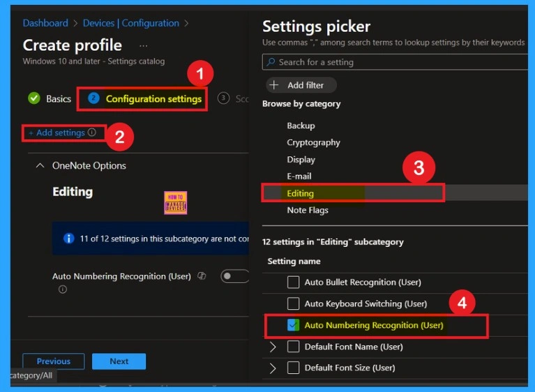Select the Cryptography category
The width and height of the screenshot is (535, 392).
click(x=313, y=142)
